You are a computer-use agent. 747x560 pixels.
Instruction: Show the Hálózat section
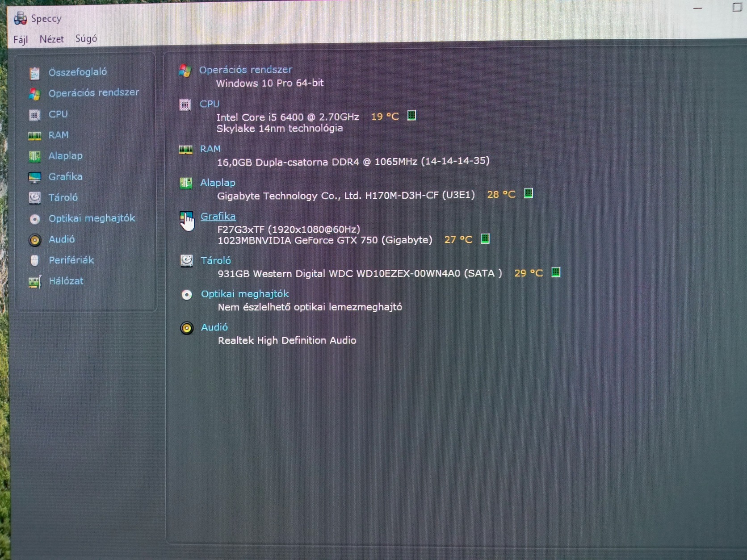coord(66,281)
